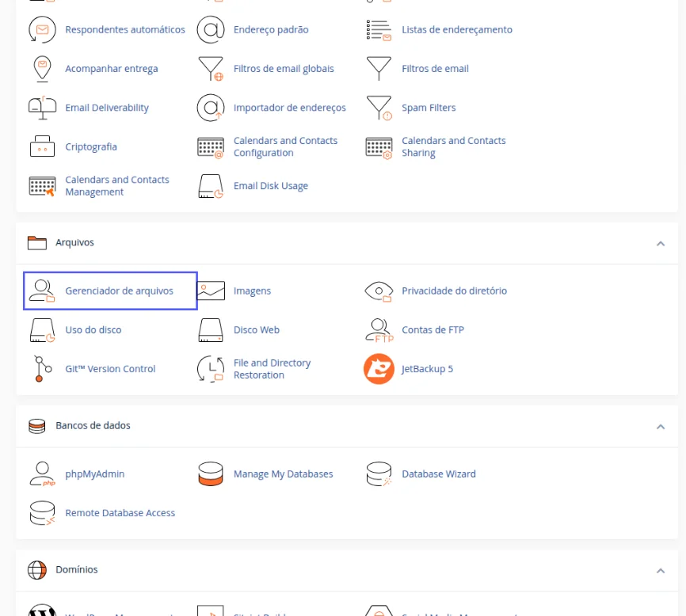
Task: Click the Git Version Control branch icon
Action: [x=43, y=369]
